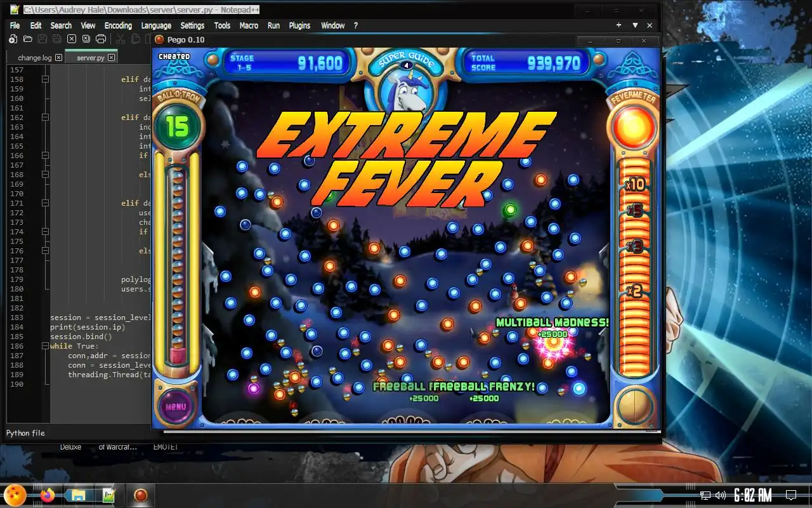The image size is (812, 508).
Task: Click the Save All icon in Notepad++ toolbar
Action: coord(57,39)
